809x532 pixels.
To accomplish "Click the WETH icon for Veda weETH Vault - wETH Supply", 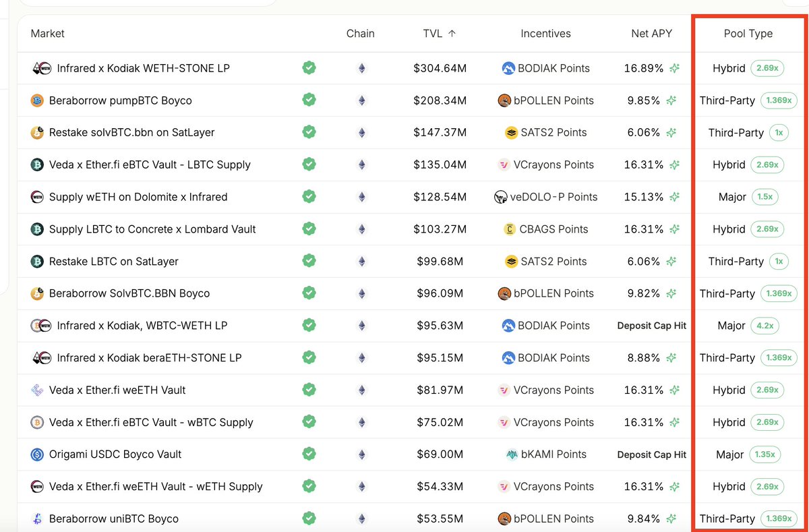I will click(37, 486).
